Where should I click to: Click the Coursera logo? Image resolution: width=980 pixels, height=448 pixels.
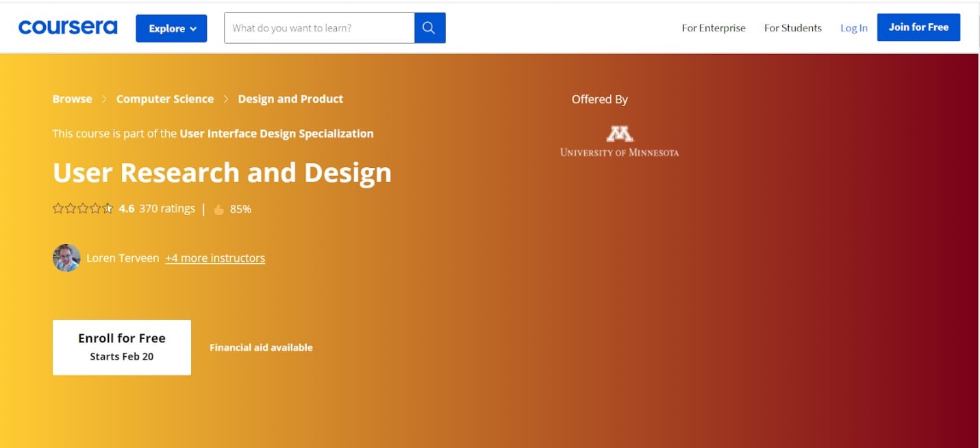[x=68, y=27]
